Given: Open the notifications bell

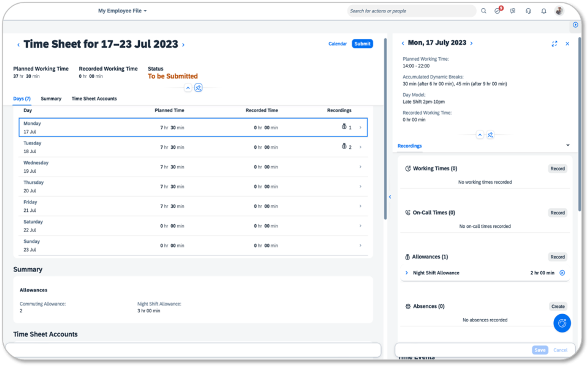Looking at the screenshot, I should click(544, 11).
